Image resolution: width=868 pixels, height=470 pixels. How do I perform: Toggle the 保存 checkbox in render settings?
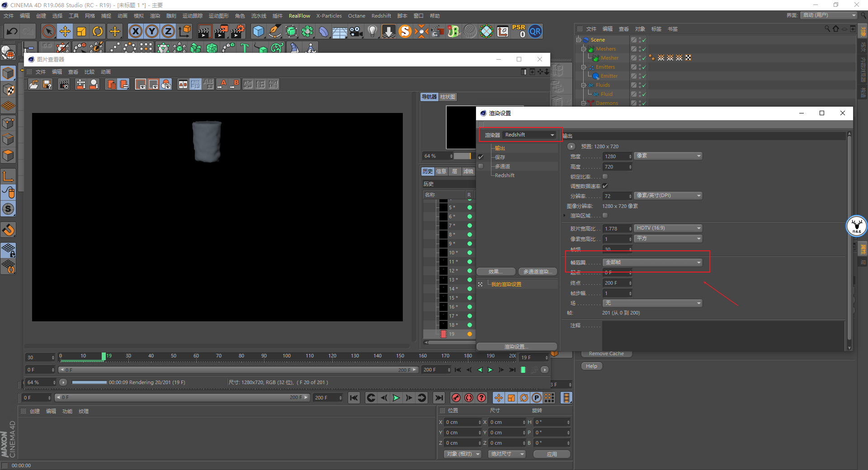tap(481, 157)
